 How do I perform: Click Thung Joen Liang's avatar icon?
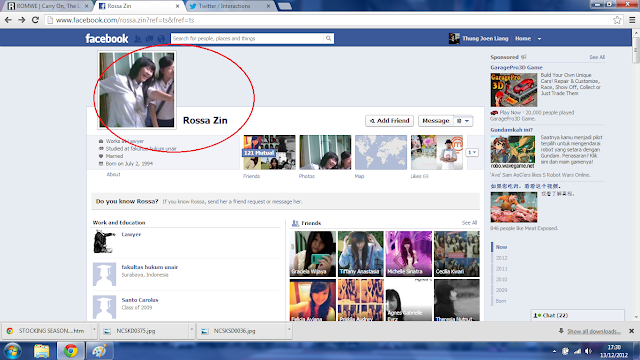click(x=454, y=38)
